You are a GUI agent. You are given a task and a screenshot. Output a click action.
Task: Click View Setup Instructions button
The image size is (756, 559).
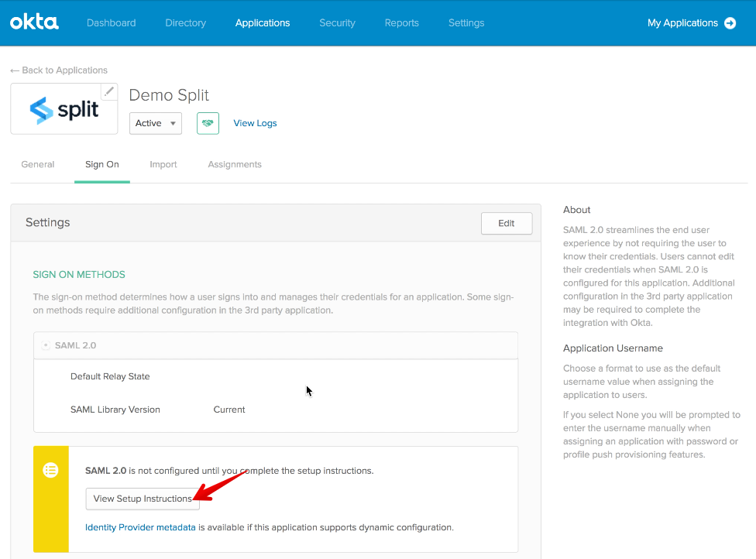coord(143,499)
